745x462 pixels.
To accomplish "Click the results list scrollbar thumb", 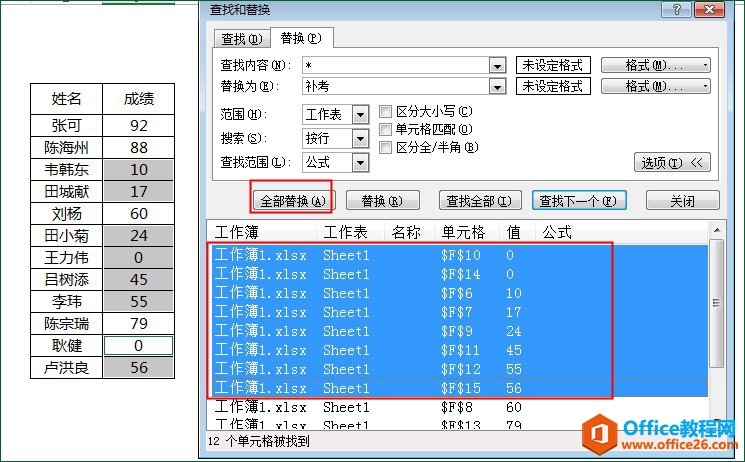I will click(x=716, y=303).
